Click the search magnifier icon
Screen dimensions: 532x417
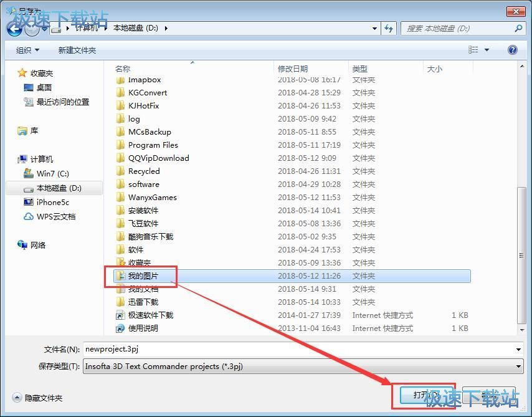[517, 28]
